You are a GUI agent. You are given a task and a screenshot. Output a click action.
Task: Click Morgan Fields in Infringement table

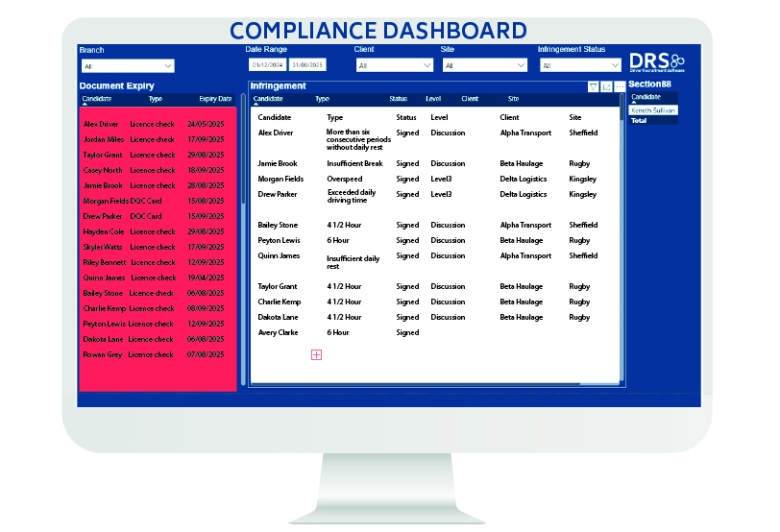(x=280, y=179)
